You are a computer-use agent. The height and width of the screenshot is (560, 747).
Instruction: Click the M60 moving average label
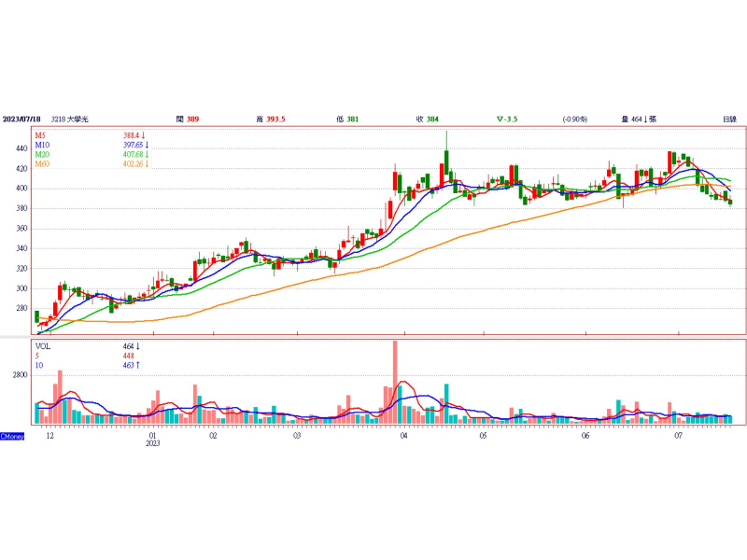click(42, 164)
